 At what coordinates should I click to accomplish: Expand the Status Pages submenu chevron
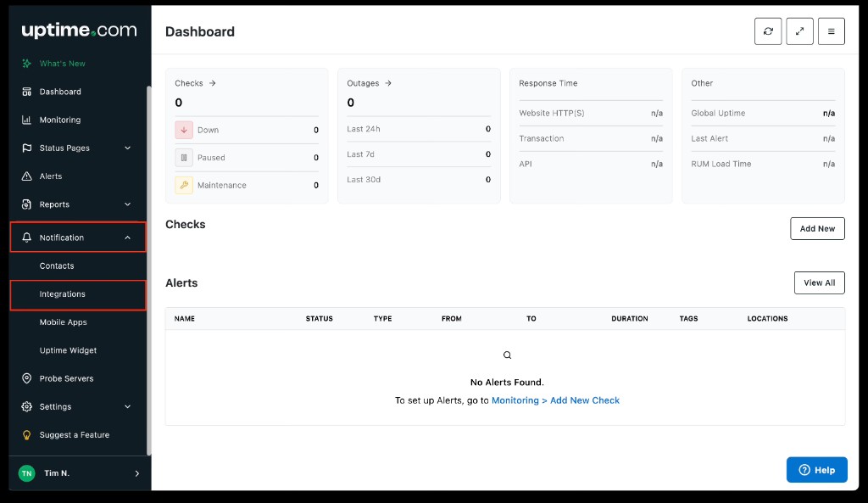pyautogui.click(x=128, y=148)
